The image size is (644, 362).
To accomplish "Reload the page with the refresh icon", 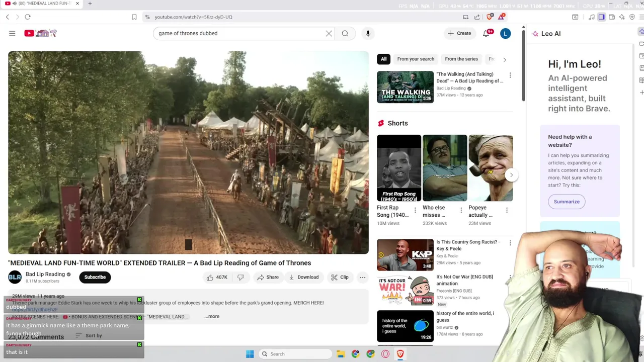I will pos(28,17).
